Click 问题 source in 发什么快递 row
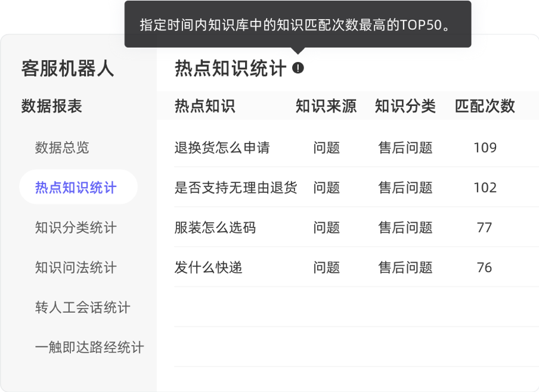This screenshot has height=392, width=539. 327,267
